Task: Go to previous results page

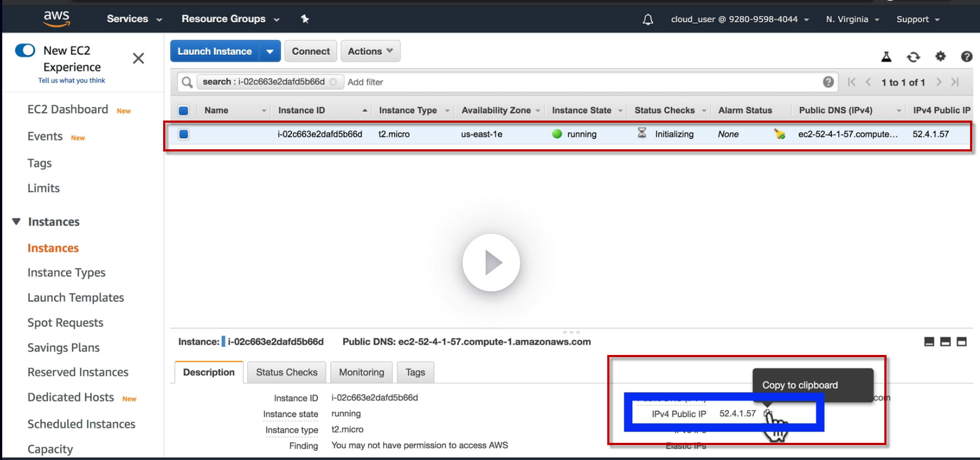Action: point(868,82)
